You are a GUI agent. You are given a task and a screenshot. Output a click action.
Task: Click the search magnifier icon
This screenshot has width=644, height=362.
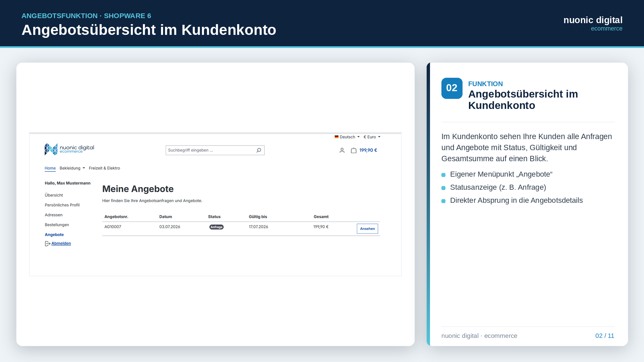pyautogui.click(x=259, y=150)
